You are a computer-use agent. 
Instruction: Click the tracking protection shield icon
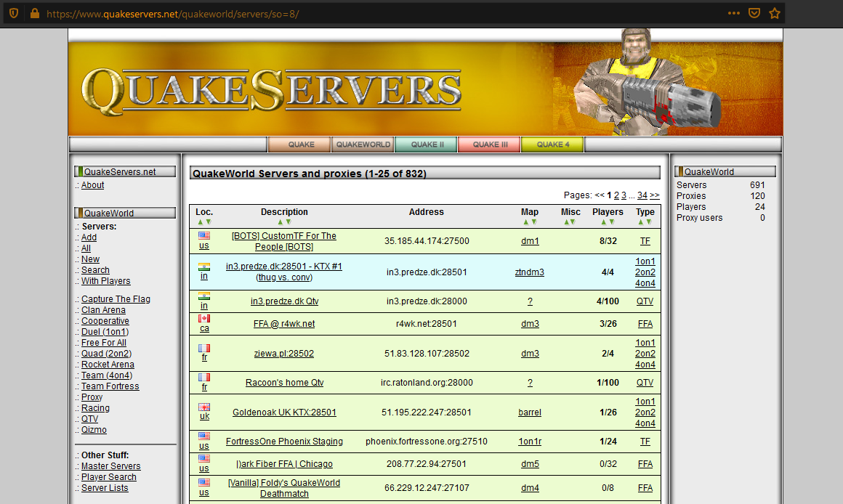(x=14, y=13)
